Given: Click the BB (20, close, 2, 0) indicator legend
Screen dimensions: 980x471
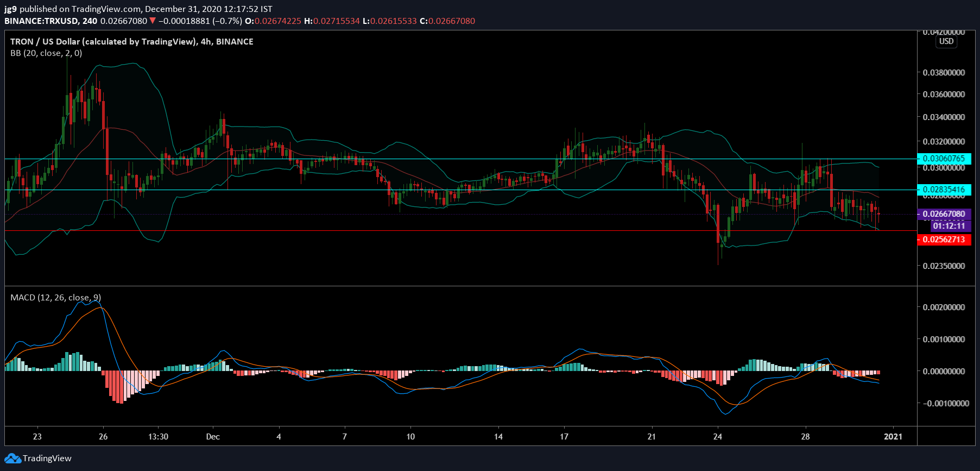Looking at the screenshot, I should (x=46, y=53).
